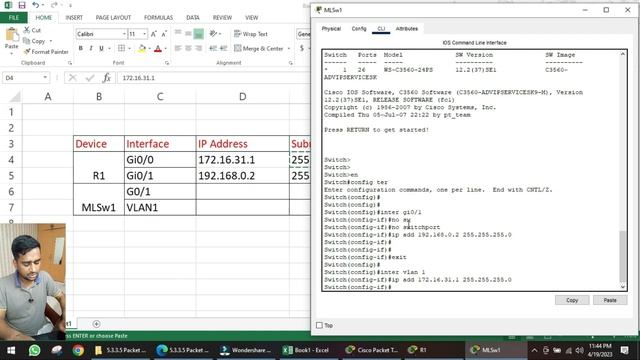Image resolution: width=640 pixels, height=360 pixels.
Task: Open the font size 11 dropdown
Action: (144, 34)
